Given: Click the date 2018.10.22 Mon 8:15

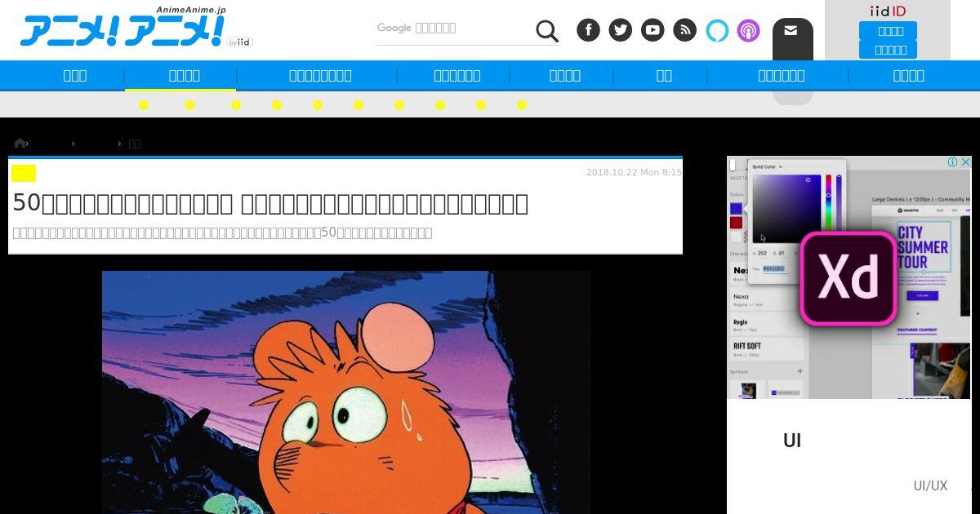Looking at the screenshot, I should pyautogui.click(x=634, y=172).
